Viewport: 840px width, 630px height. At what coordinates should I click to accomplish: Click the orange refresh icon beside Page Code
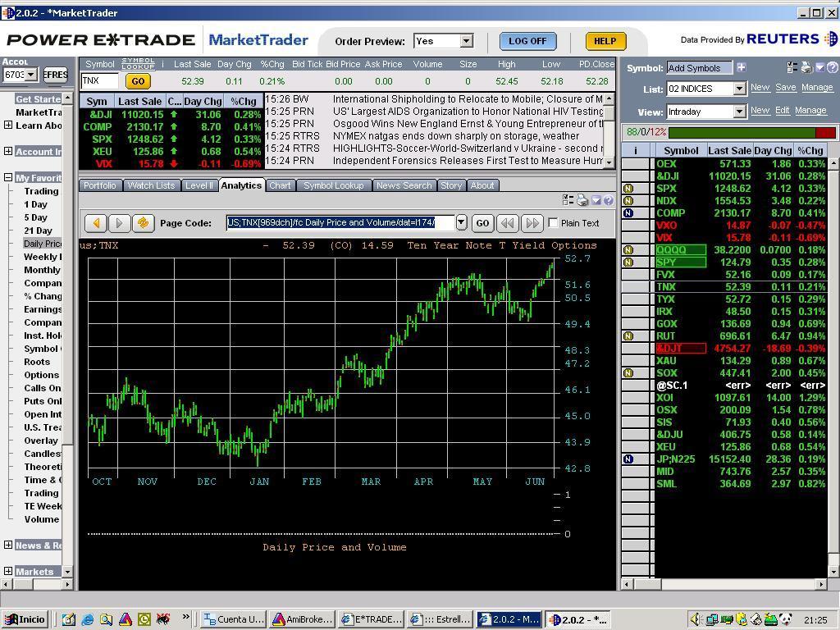click(x=143, y=223)
